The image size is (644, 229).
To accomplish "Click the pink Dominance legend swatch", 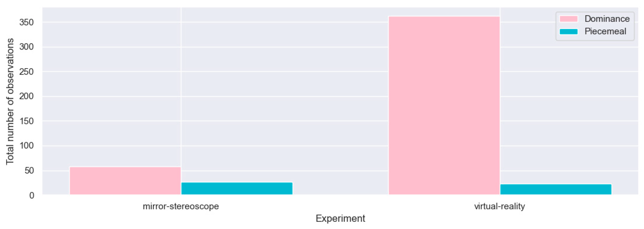I will (x=569, y=19).
